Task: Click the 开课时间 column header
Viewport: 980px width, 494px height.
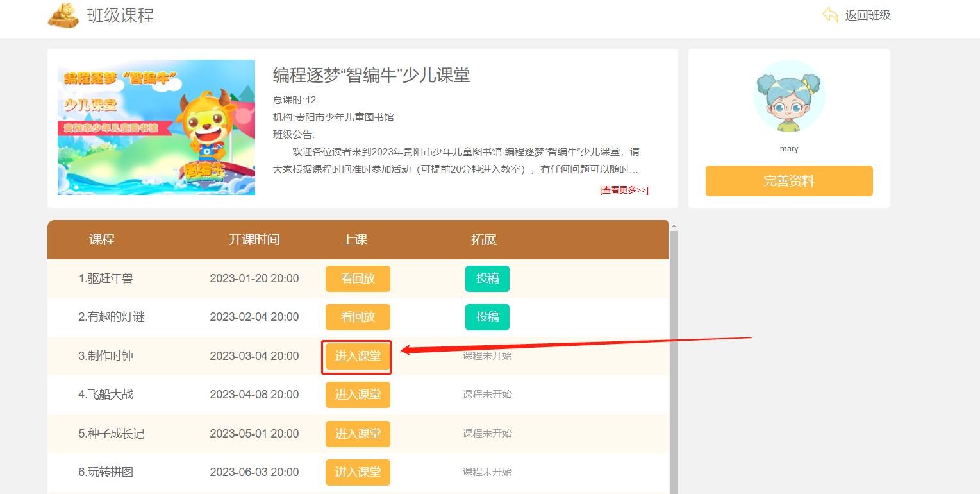Action: (254, 240)
